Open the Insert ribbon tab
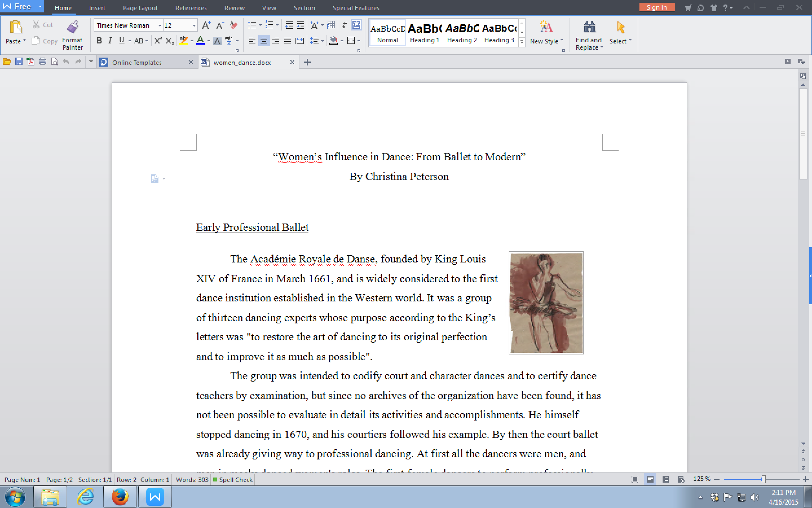 click(x=97, y=8)
